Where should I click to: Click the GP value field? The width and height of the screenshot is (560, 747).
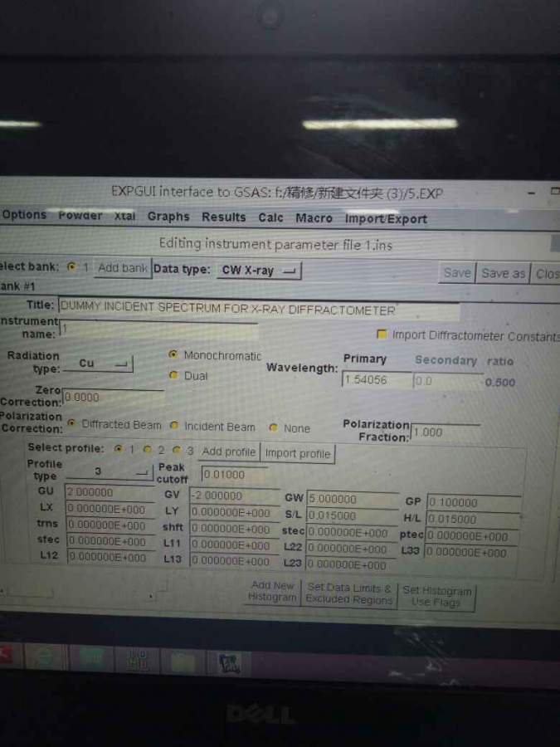coord(474,503)
